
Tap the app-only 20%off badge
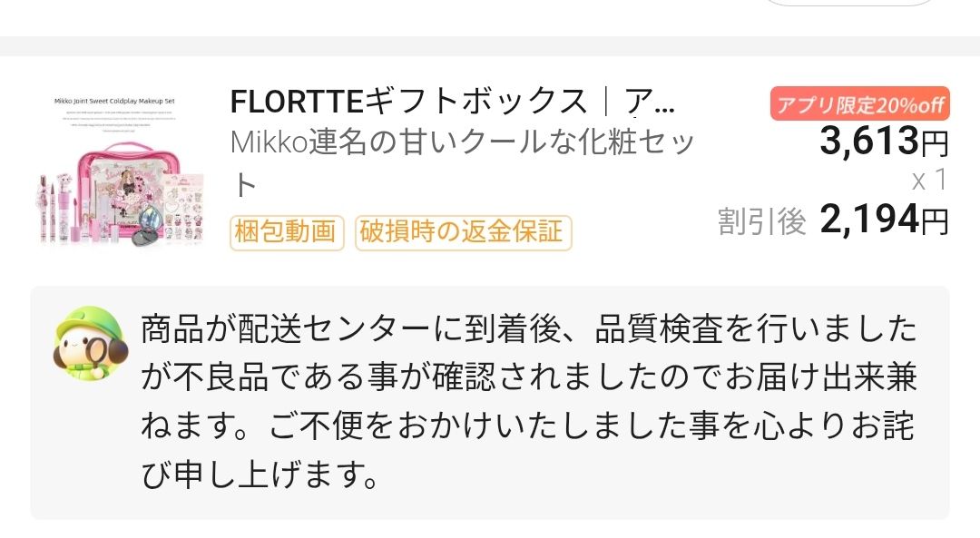coord(859,104)
